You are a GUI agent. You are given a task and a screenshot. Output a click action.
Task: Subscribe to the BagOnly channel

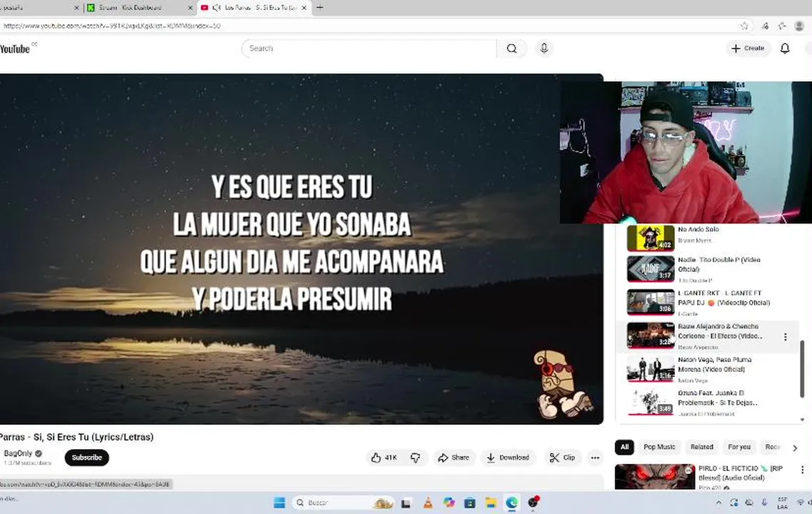point(87,458)
